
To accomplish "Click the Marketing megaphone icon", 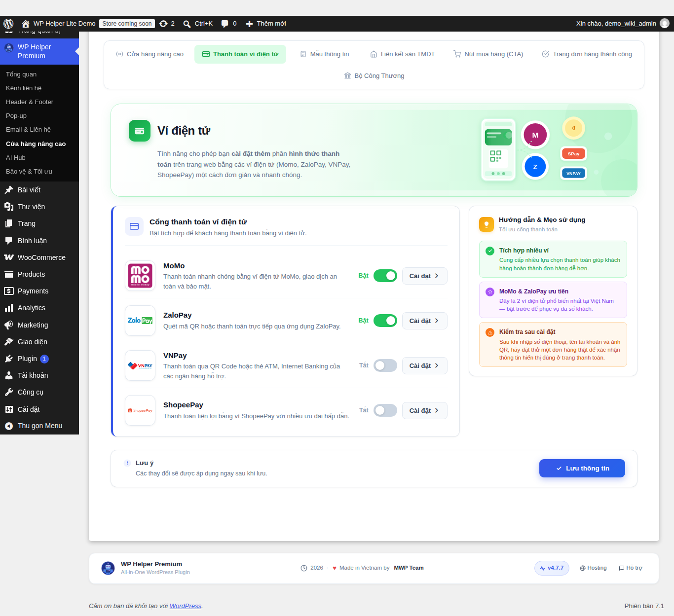I will coord(9,325).
